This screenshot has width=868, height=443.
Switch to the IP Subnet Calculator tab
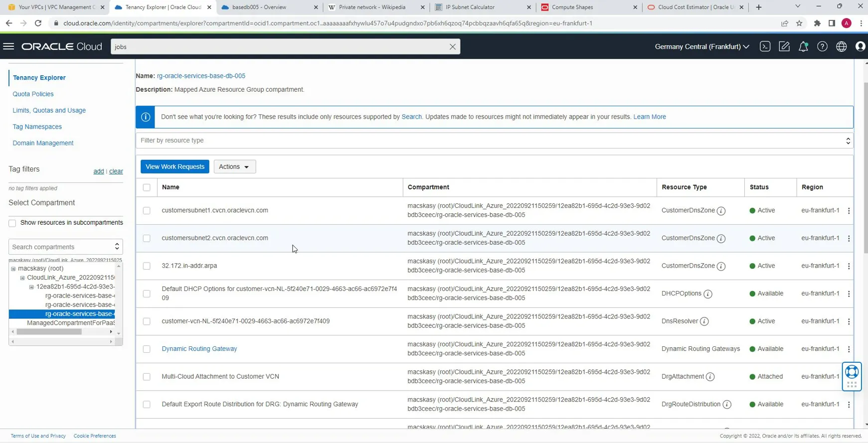[x=483, y=7]
